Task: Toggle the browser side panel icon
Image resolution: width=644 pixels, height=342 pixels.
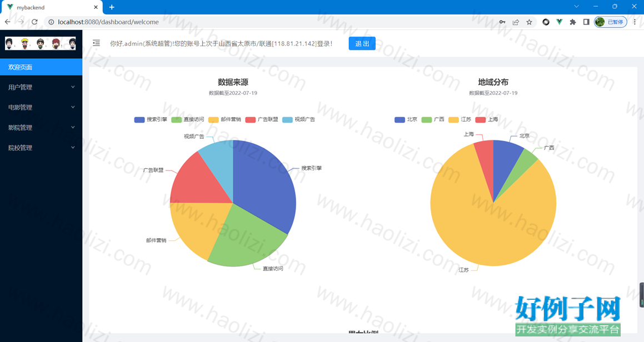Action: pyautogui.click(x=586, y=22)
